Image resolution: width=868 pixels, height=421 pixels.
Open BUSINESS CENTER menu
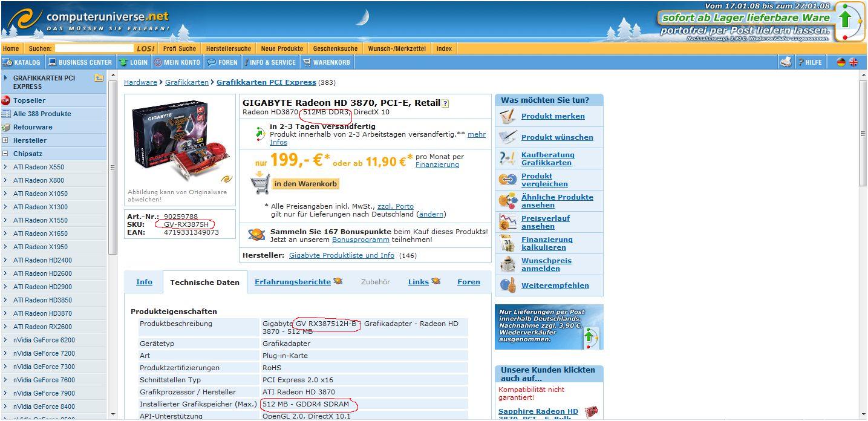80,62
